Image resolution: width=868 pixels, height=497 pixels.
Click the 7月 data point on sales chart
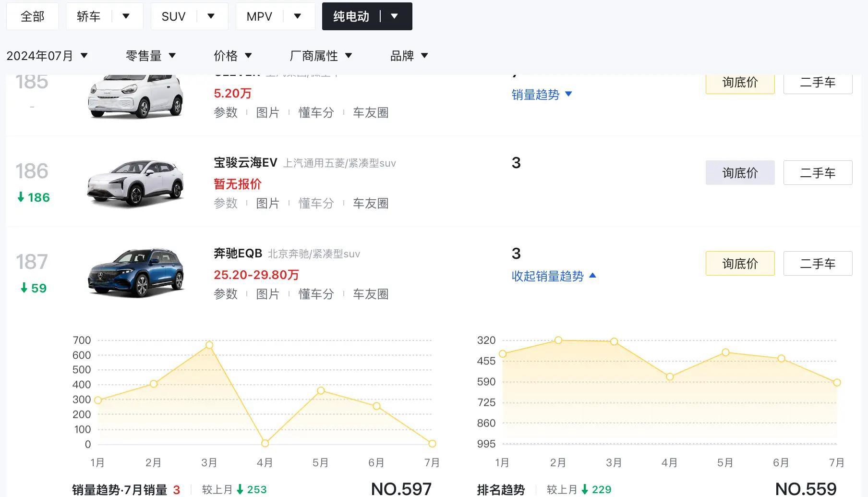432,444
